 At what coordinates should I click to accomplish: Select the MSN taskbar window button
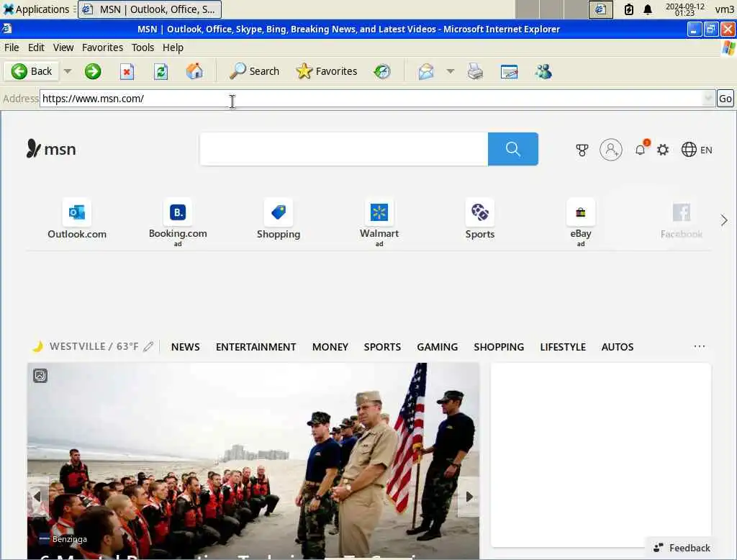pos(150,9)
